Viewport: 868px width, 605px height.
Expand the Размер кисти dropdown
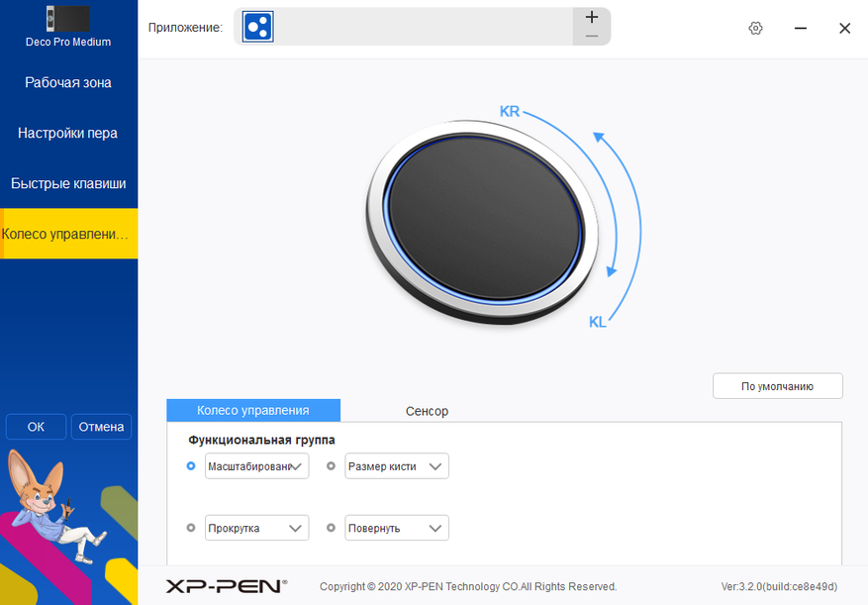pos(397,466)
